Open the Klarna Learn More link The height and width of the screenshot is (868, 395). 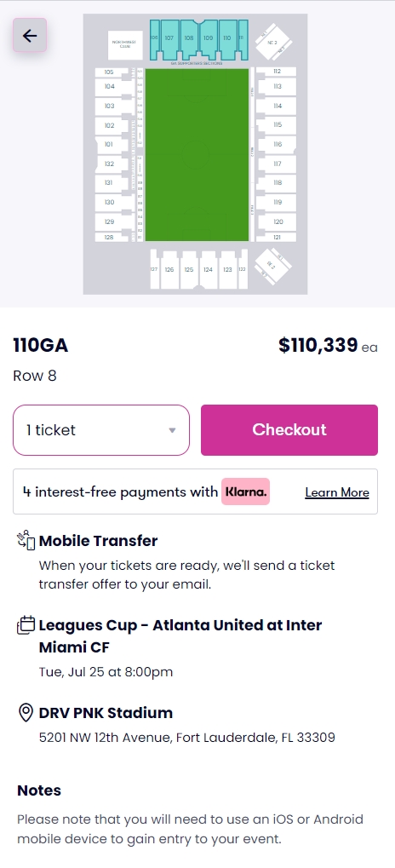337,492
